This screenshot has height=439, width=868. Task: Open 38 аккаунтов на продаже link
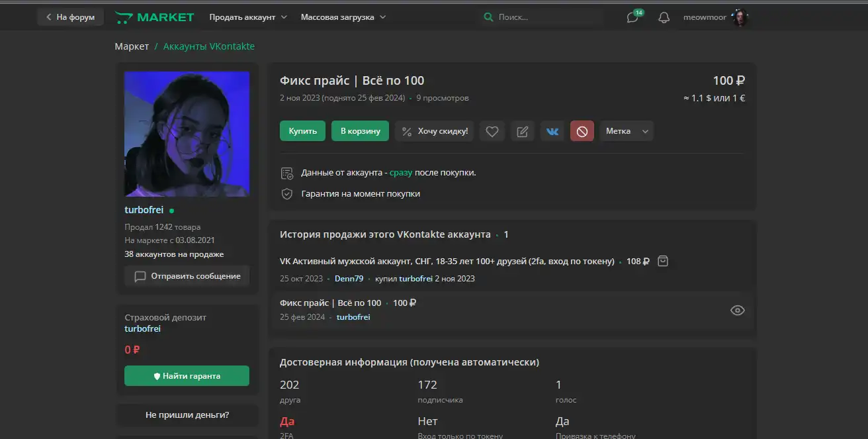tap(174, 254)
